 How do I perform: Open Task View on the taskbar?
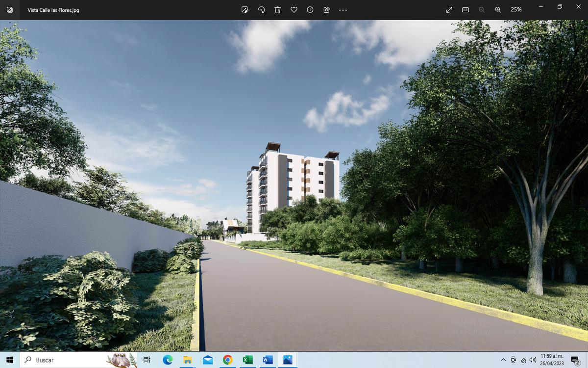(x=147, y=360)
